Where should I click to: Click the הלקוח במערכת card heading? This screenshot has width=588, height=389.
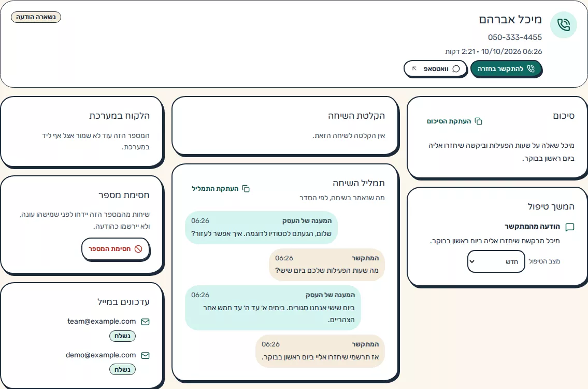119,116
